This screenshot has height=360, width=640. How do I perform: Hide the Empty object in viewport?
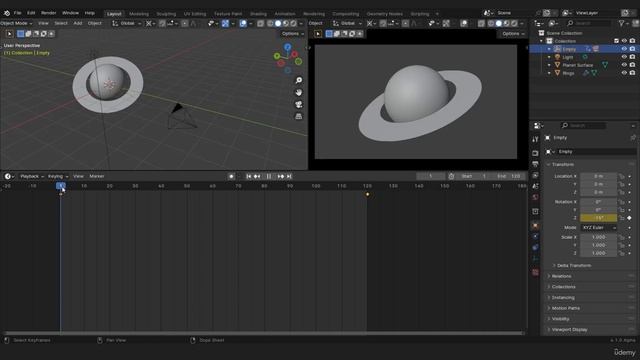[624, 49]
